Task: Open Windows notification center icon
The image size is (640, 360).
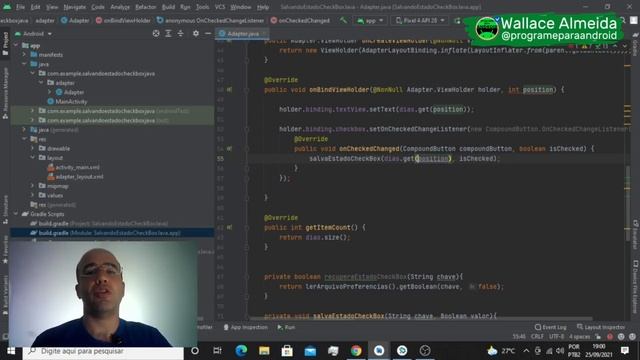Action: (x=624, y=351)
